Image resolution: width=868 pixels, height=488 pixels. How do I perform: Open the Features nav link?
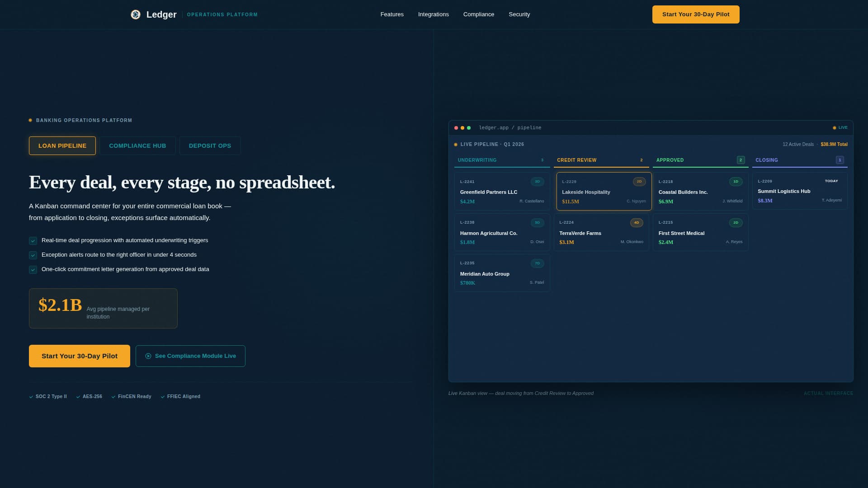[392, 14]
